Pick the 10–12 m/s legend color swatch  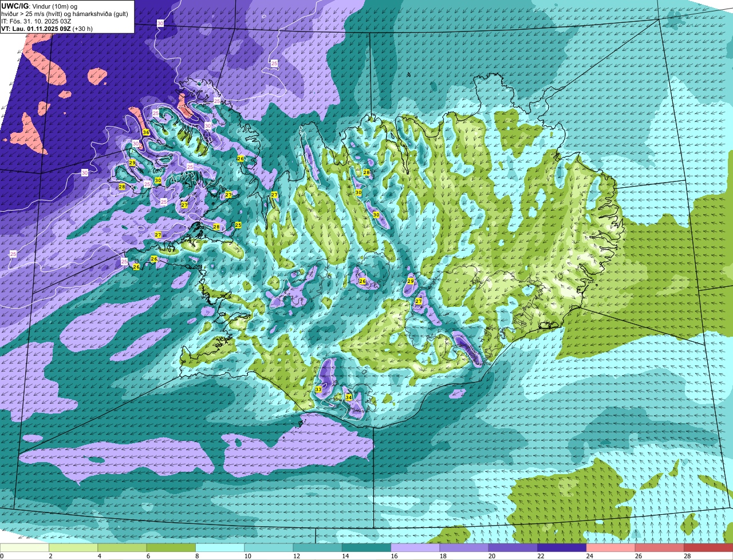coord(269,547)
